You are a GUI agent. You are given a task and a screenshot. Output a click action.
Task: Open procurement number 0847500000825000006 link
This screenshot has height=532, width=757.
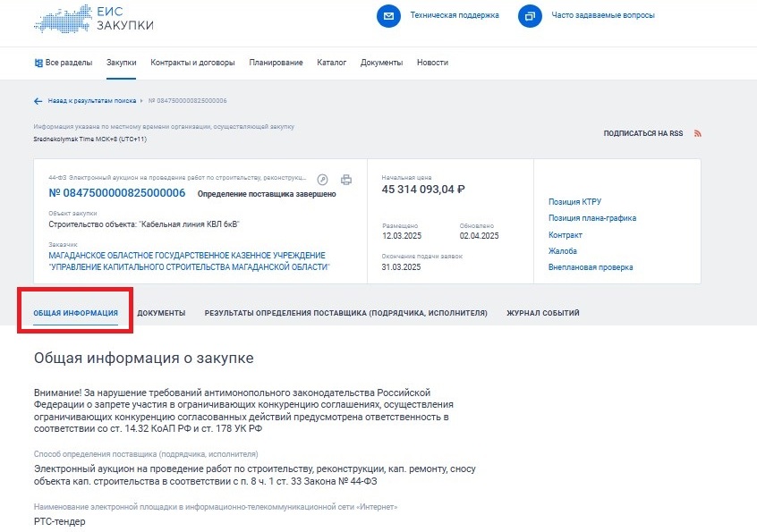pos(116,193)
